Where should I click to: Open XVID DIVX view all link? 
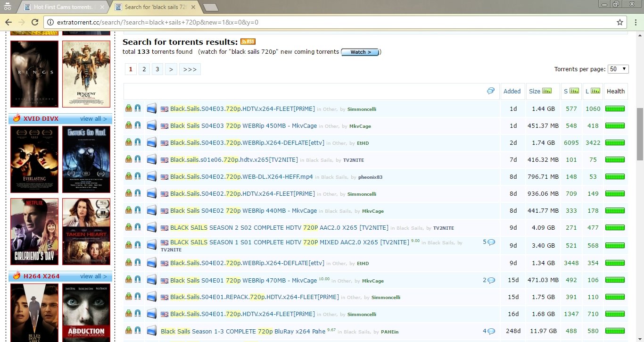pyautogui.click(x=93, y=118)
